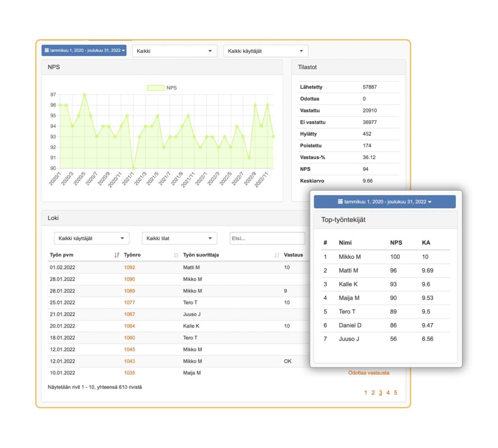The width and height of the screenshot is (498, 448).
Task: Expand the top Kaikki käyttäjät dropdown
Action: click(266, 51)
